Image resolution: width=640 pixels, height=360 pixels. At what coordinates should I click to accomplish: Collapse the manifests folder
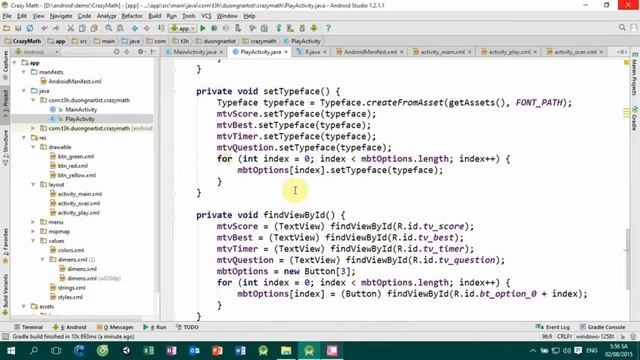[x=24, y=72]
